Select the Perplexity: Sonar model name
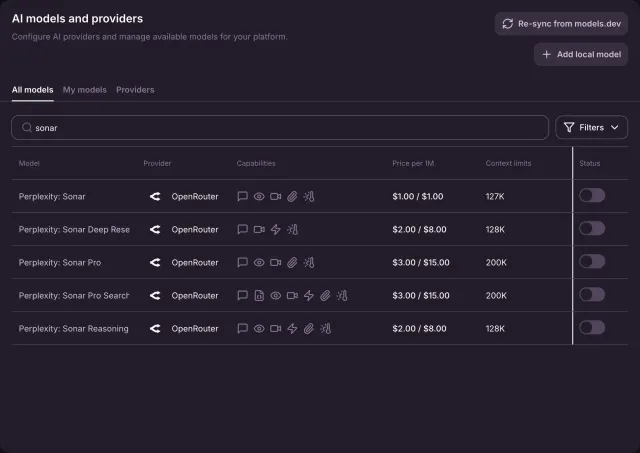 tap(52, 196)
